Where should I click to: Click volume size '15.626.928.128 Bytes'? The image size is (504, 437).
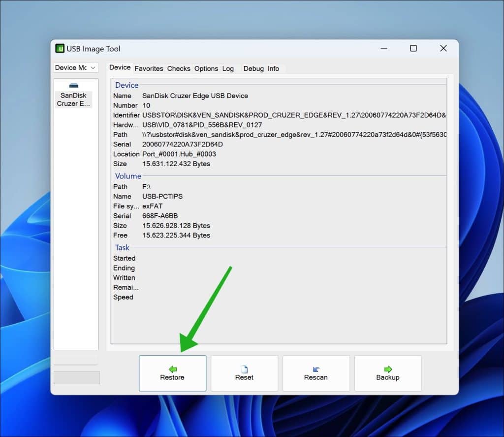176,226
